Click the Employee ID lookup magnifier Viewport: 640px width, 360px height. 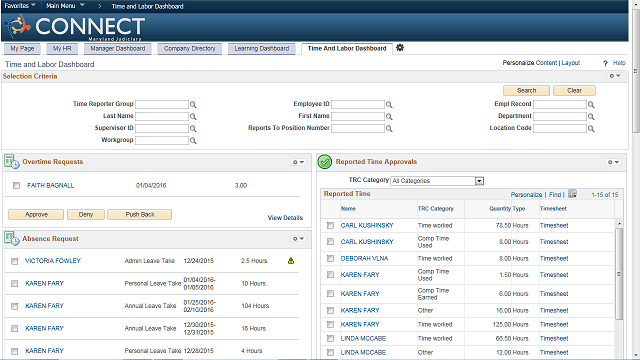coord(389,105)
